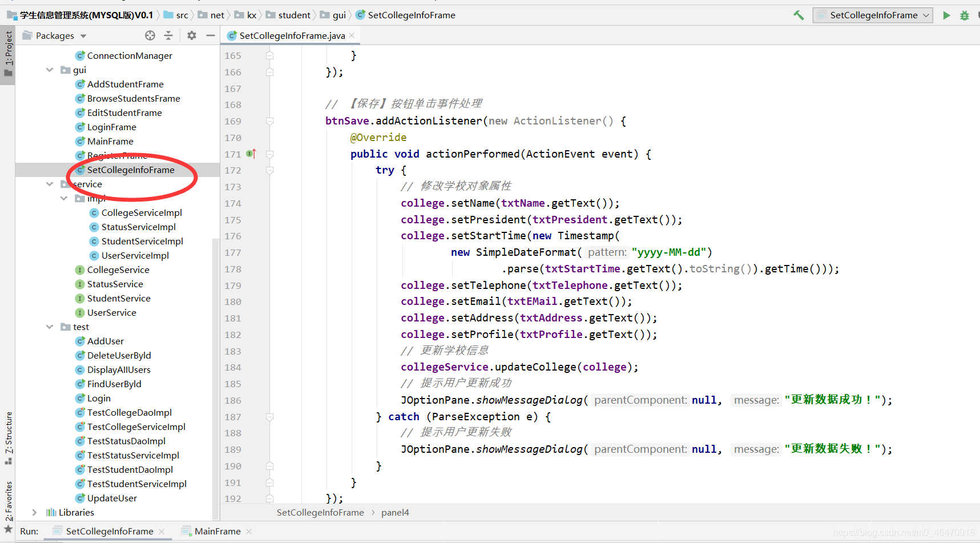The height and width of the screenshot is (543, 980).
Task: Open ConnectionManager class in tree
Action: coord(130,55)
